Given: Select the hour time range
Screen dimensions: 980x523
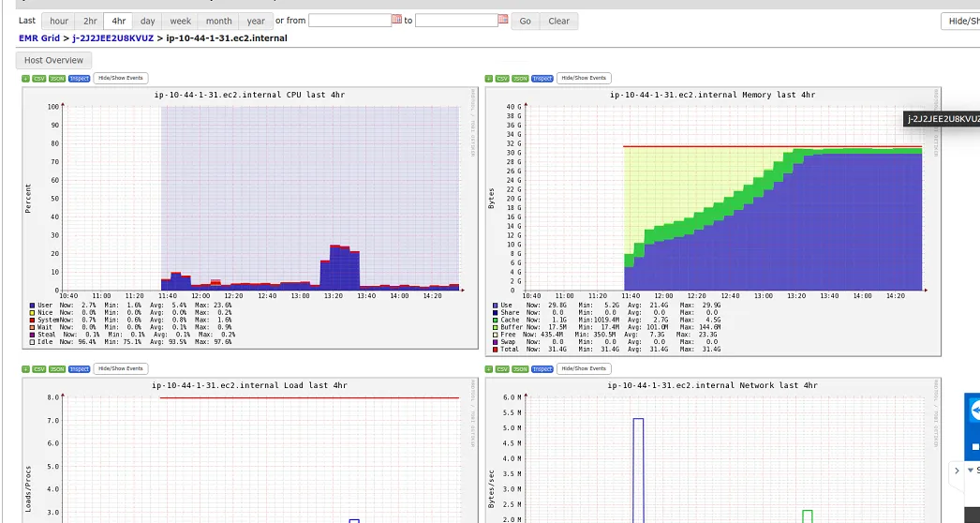Looking at the screenshot, I should (59, 21).
